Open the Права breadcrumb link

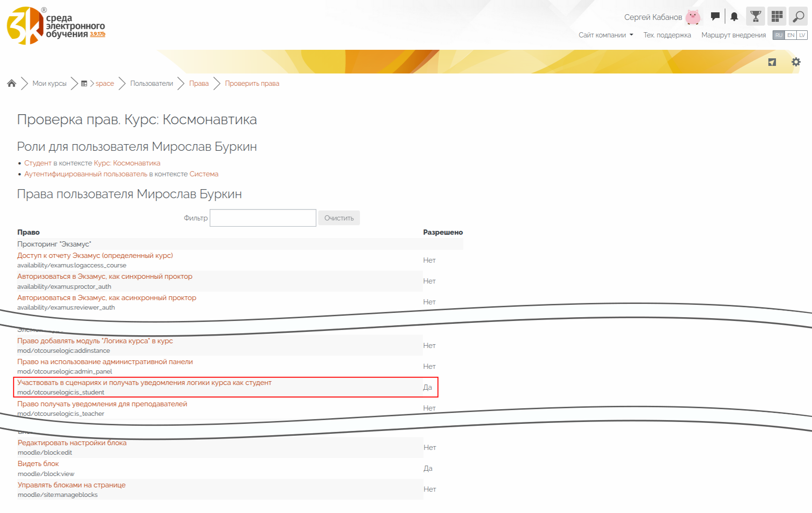(199, 83)
